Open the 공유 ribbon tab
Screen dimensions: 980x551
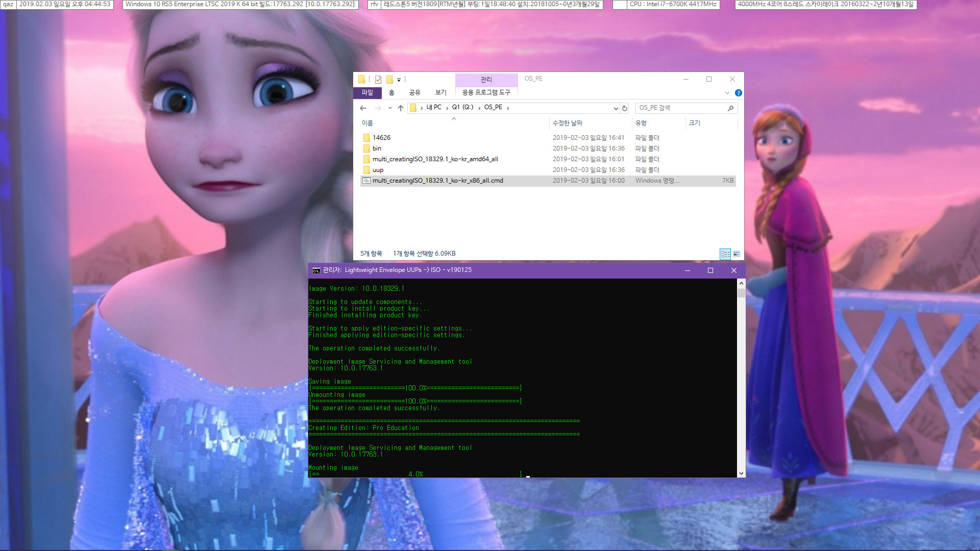414,92
